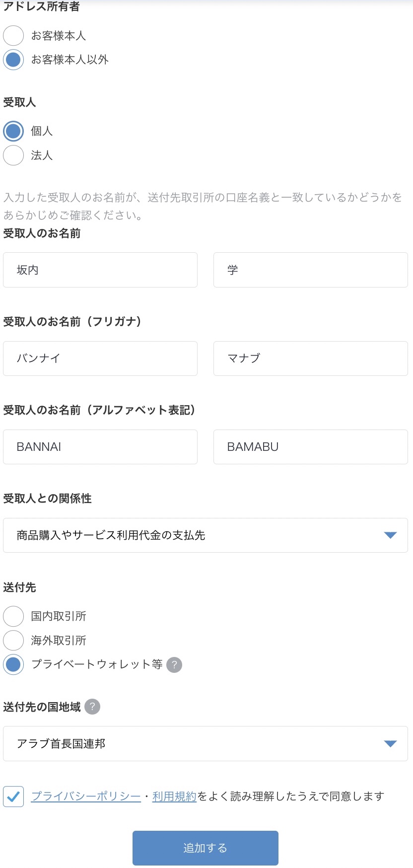Click the BAMABU alphabet name field
Image resolution: width=413 pixels, height=868 pixels.
pyautogui.click(x=311, y=447)
